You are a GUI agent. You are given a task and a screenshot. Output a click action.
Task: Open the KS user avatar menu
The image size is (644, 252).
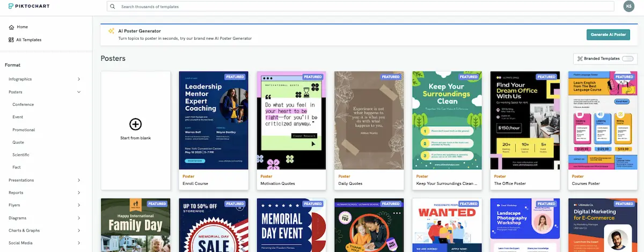pyautogui.click(x=629, y=6)
